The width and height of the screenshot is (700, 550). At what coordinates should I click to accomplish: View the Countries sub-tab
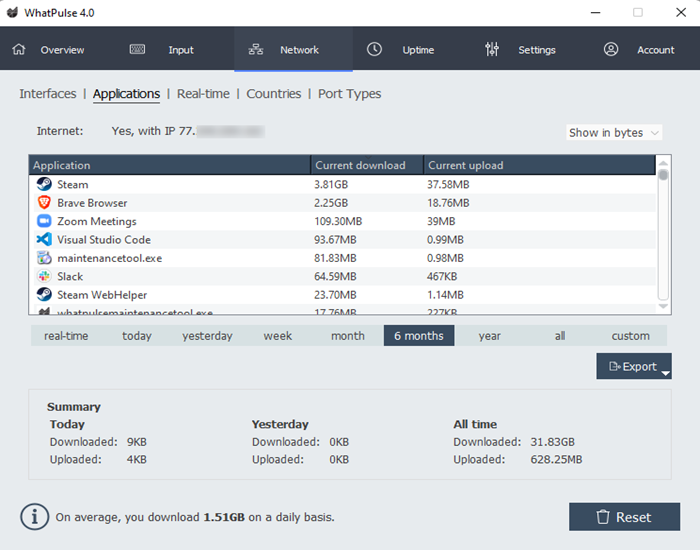coord(274,94)
